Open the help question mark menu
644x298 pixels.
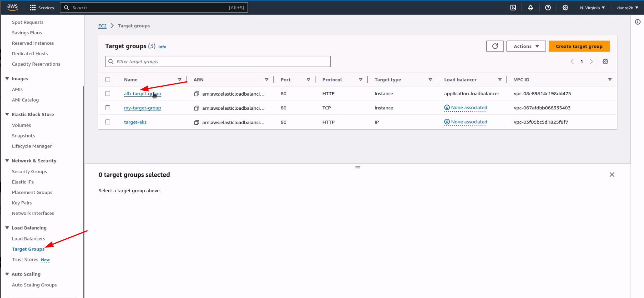[x=548, y=7]
